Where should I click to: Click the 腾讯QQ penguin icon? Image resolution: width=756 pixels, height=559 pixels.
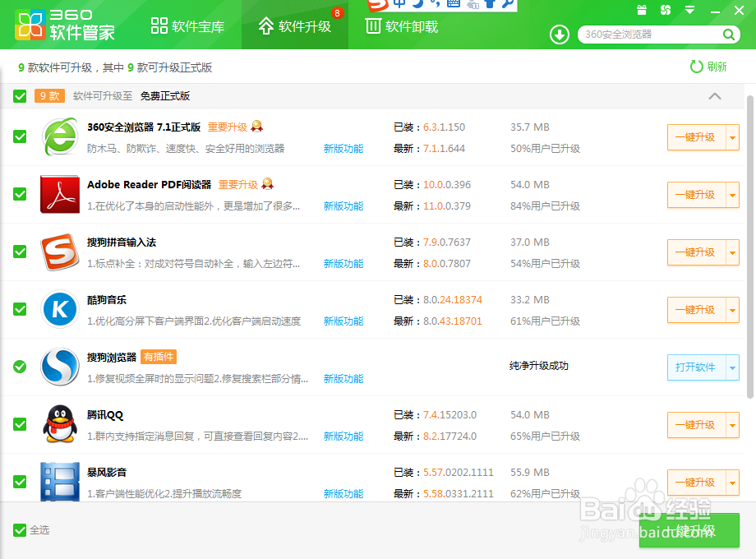(x=59, y=425)
